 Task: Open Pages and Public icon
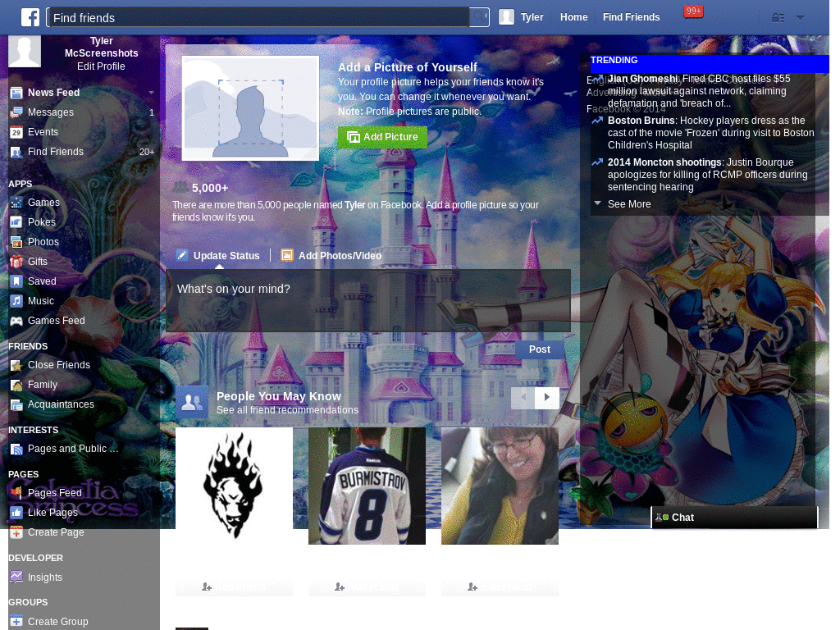pyautogui.click(x=16, y=449)
